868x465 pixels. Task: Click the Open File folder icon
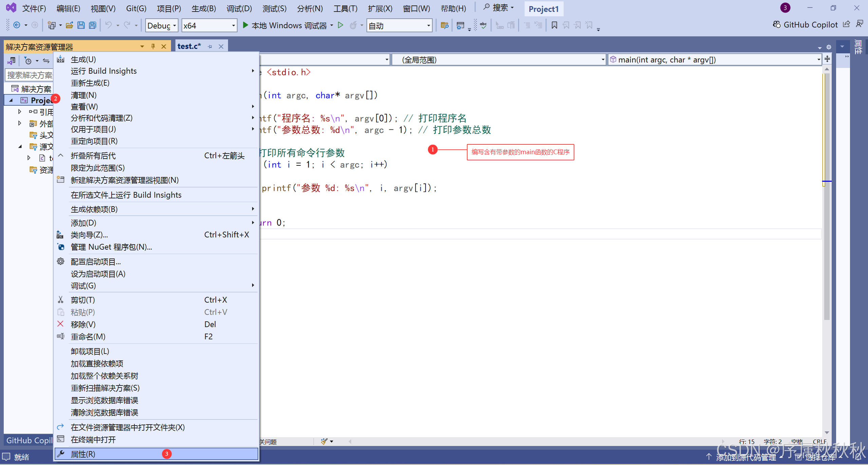[x=70, y=25]
